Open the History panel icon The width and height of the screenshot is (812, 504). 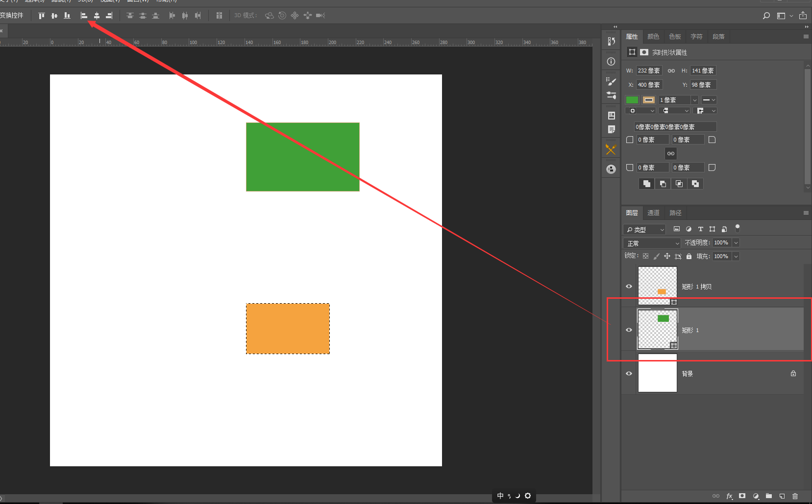click(611, 42)
